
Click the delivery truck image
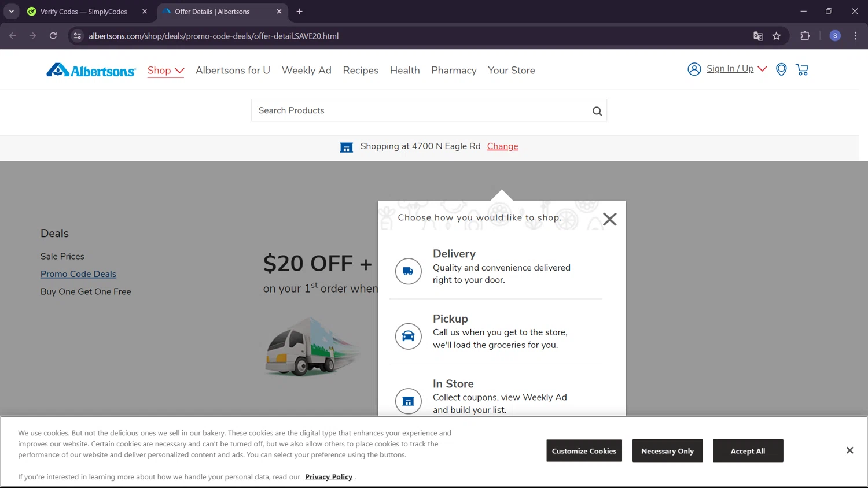click(312, 346)
